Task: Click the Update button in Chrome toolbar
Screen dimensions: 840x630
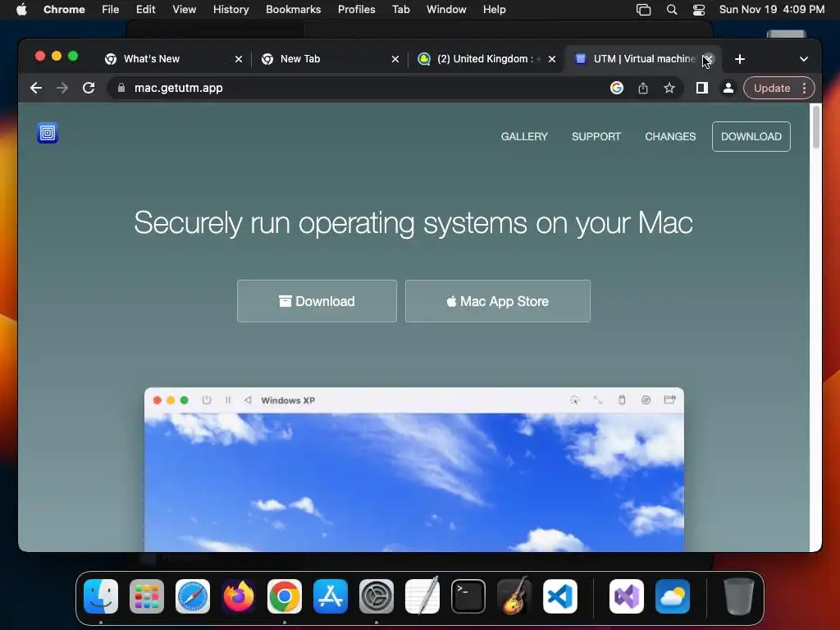Action: pos(772,88)
